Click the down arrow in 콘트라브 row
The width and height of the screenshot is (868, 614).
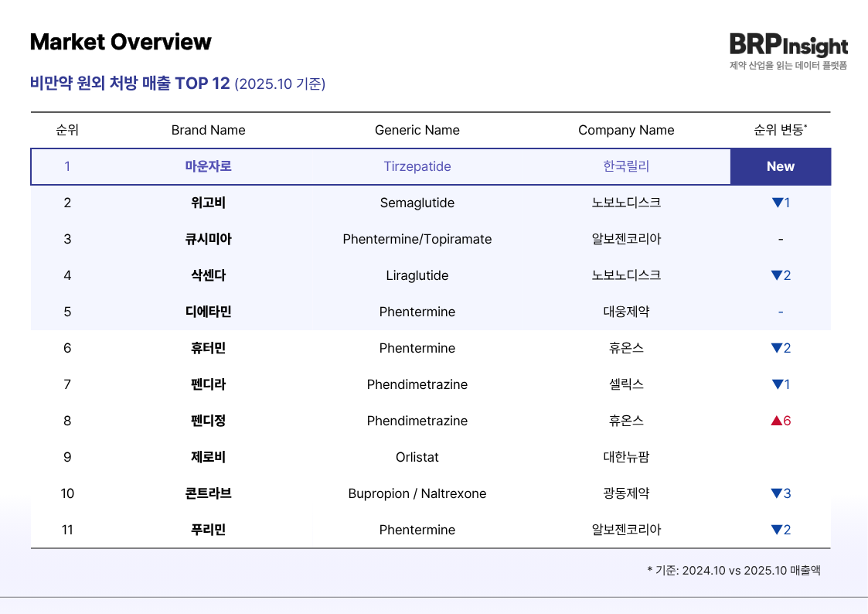tap(777, 493)
